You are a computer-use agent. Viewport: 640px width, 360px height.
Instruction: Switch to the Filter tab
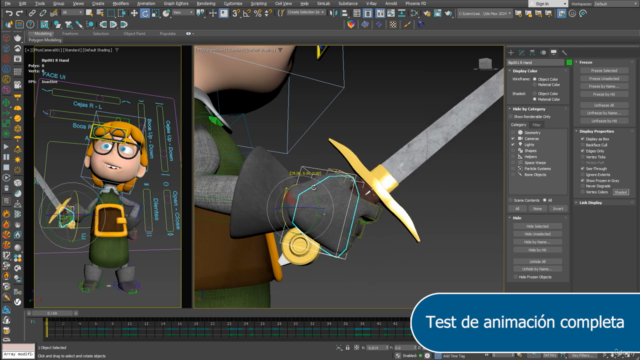pyautogui.click(x=536, y=125)
